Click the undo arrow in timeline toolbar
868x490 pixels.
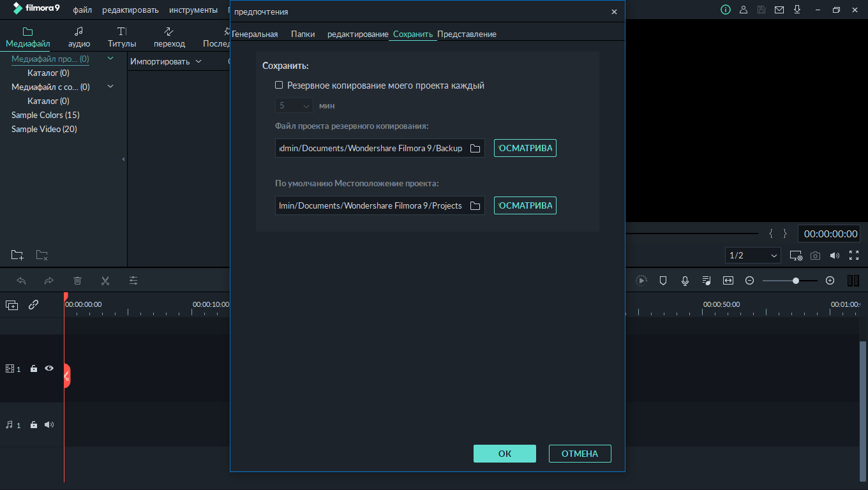pos(21,281)
